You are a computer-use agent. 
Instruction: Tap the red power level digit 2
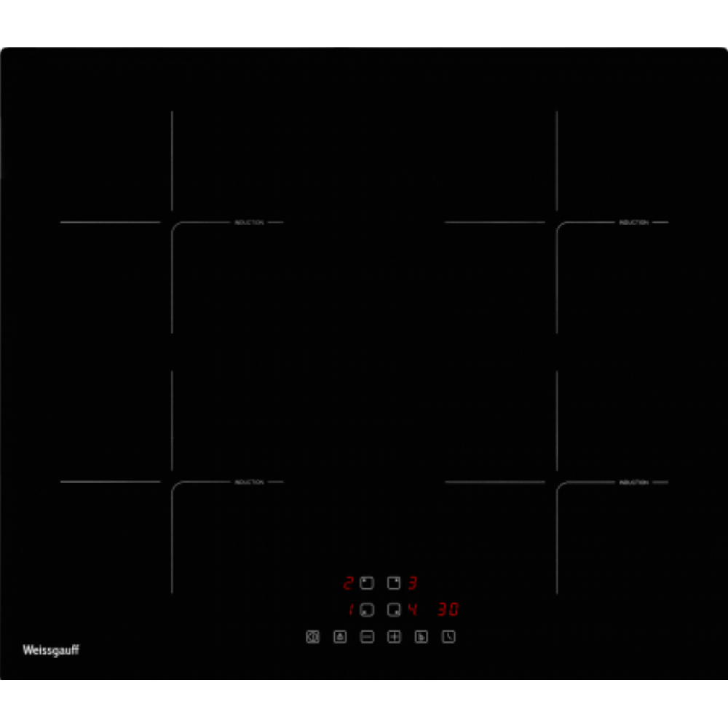point(348,582)
